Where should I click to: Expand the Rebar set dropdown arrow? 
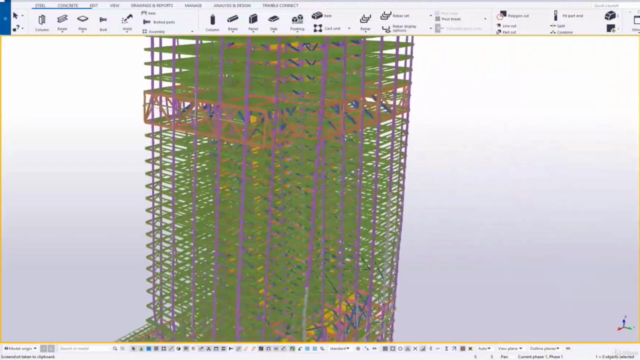431,16
